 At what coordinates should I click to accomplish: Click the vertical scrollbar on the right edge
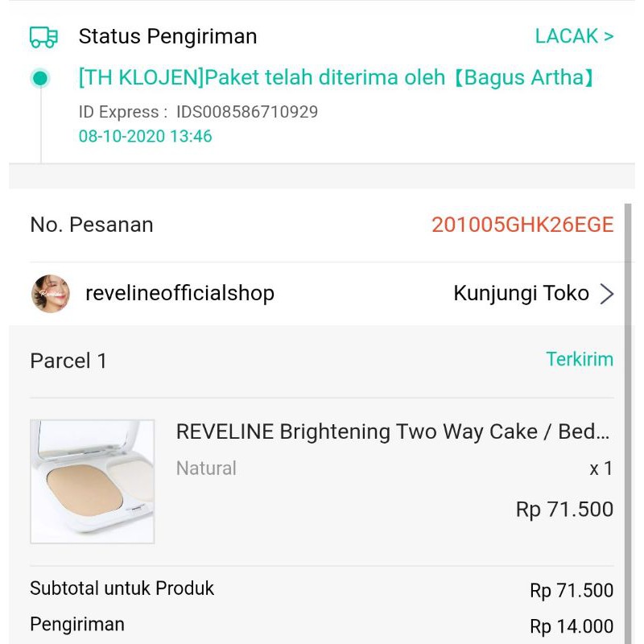(x=629, y=419)
